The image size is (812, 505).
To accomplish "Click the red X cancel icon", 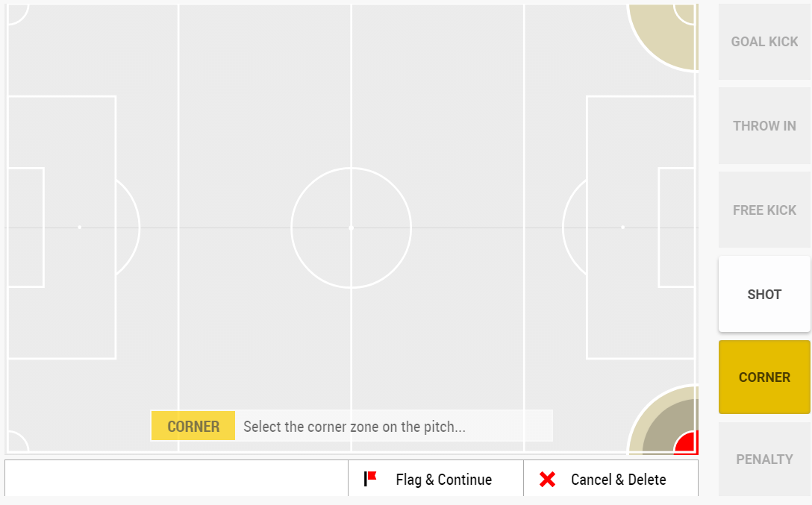I will pos(547,479).
